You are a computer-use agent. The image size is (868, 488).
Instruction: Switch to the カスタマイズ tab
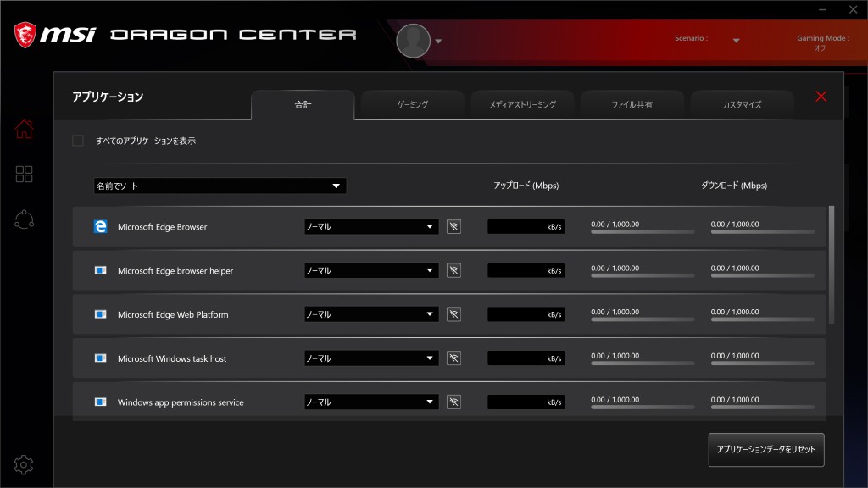tap(743, 104)
